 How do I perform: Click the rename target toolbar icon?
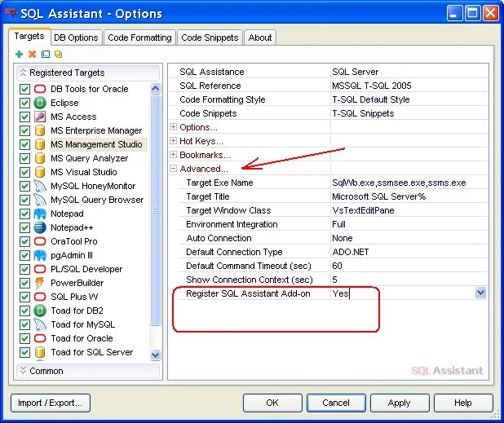(x=46, y=55)
